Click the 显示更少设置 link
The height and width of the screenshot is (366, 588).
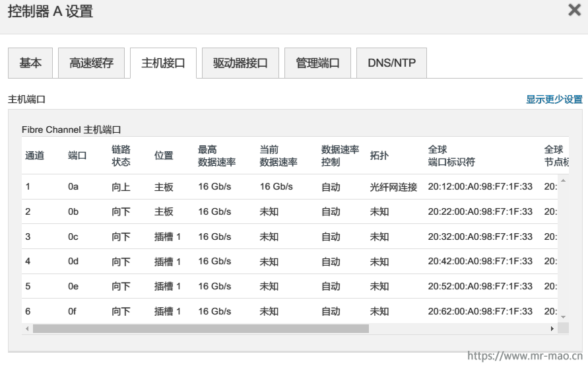coord(554,100)
